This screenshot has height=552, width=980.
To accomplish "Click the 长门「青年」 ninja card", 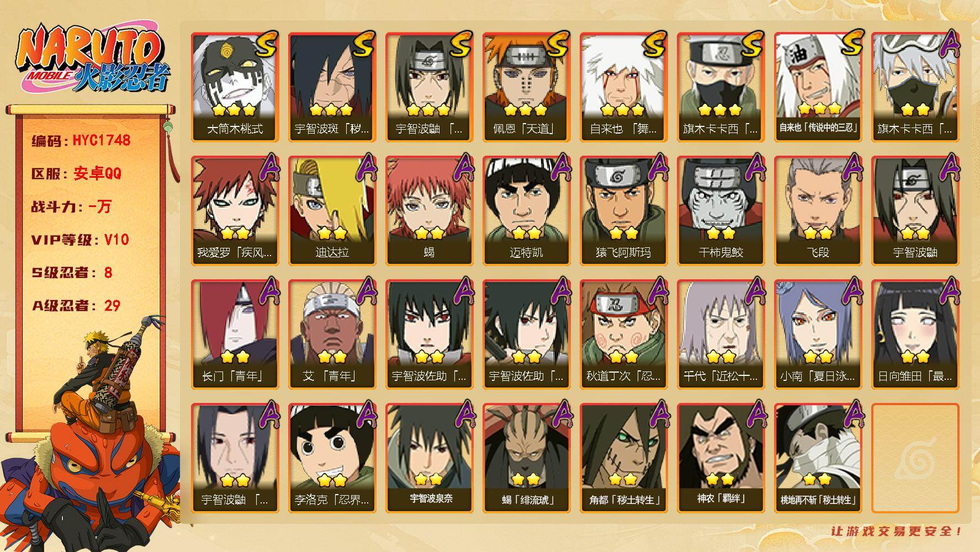I will tap(235, 335).
